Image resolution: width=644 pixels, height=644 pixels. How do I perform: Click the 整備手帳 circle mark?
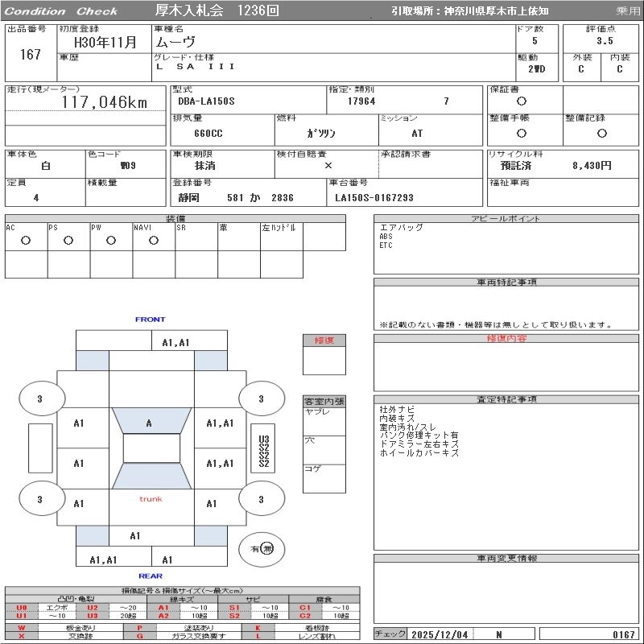point(522,133)
